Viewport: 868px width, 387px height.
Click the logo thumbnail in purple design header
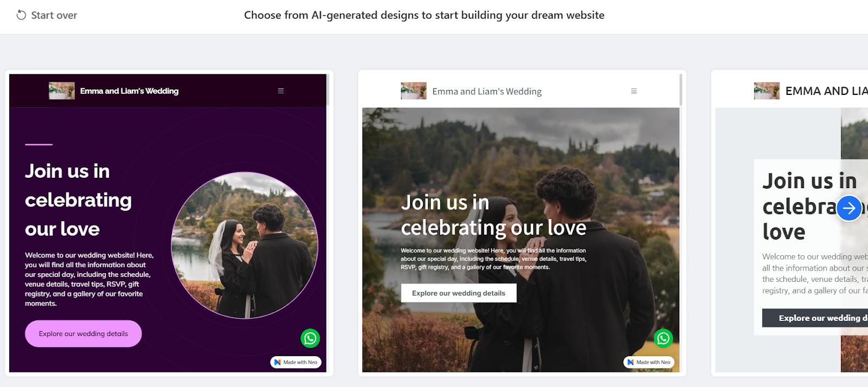pos(62,91)
